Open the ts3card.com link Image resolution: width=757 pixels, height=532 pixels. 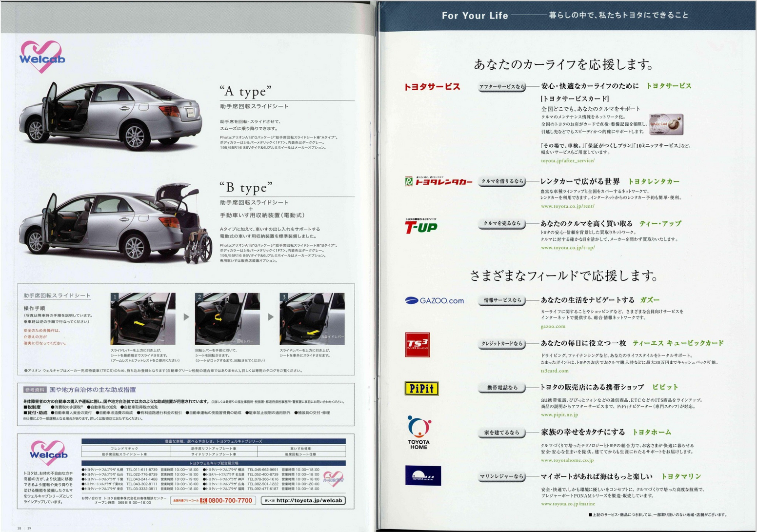click(x=554, y=371)
